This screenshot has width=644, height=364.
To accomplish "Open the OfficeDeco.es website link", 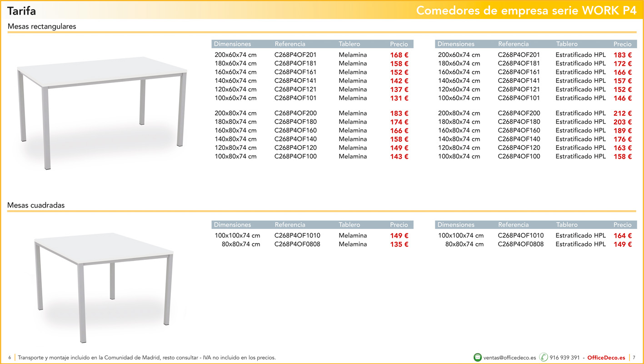I will 606,358.
